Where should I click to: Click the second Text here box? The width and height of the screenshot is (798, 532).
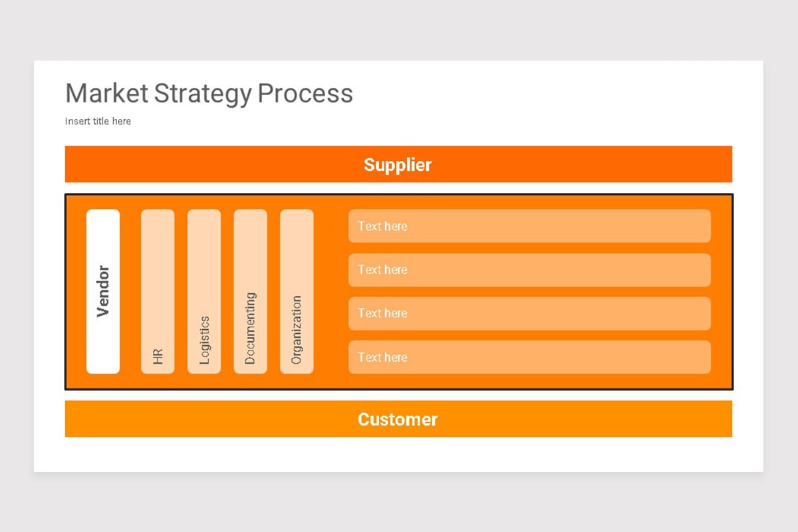click(529, 270)
